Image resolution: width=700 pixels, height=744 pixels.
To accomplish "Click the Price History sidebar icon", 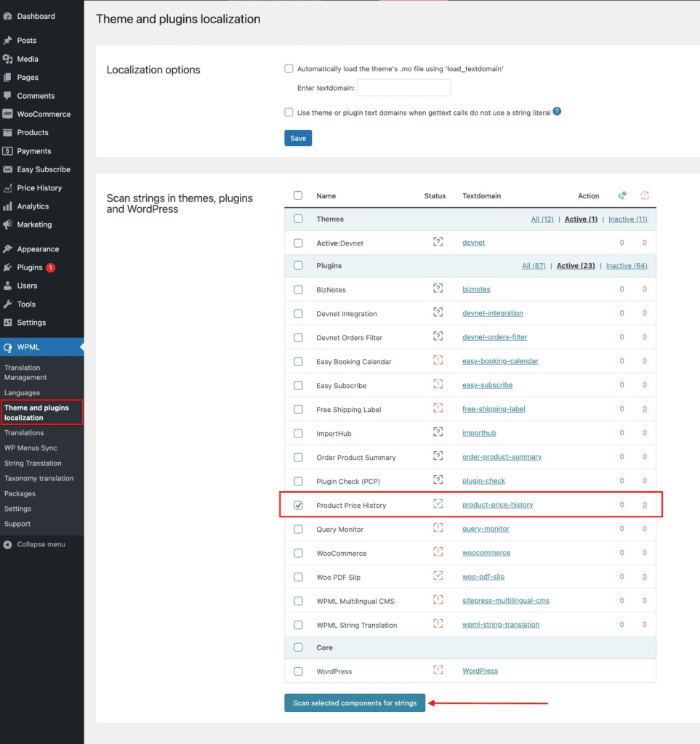I will pos(8,187).
